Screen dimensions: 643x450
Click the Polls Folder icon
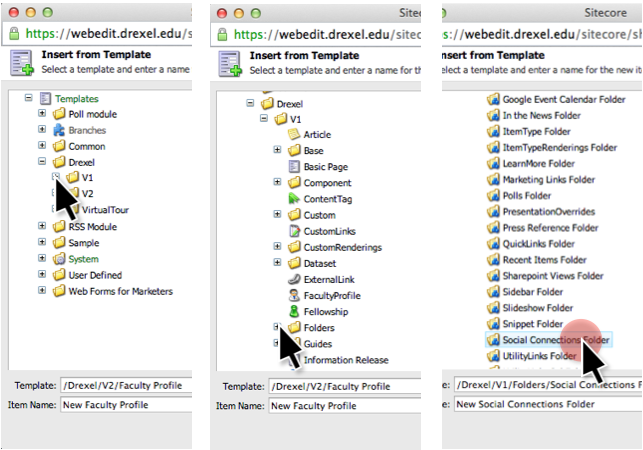(493, 195)
